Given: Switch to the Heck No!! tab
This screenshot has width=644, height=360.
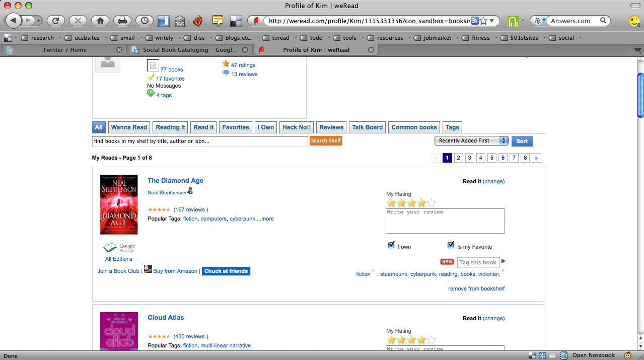Looking at the screenshot, I should click(x=297, y=127).
